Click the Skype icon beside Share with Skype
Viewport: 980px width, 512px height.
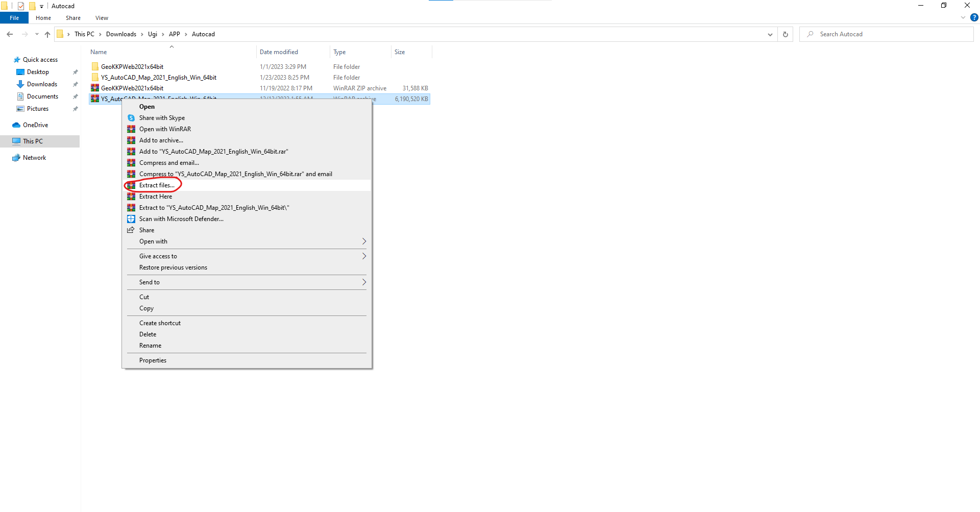click(x=131, y=118)
